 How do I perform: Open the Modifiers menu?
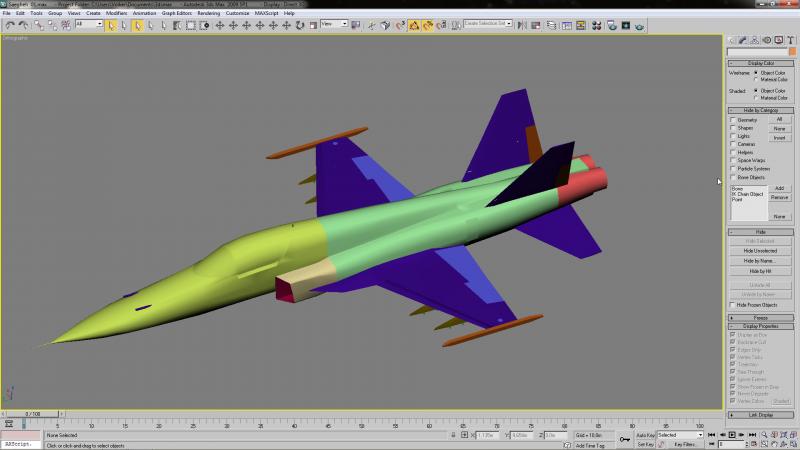pyautogui.click(x=116, y=13)
